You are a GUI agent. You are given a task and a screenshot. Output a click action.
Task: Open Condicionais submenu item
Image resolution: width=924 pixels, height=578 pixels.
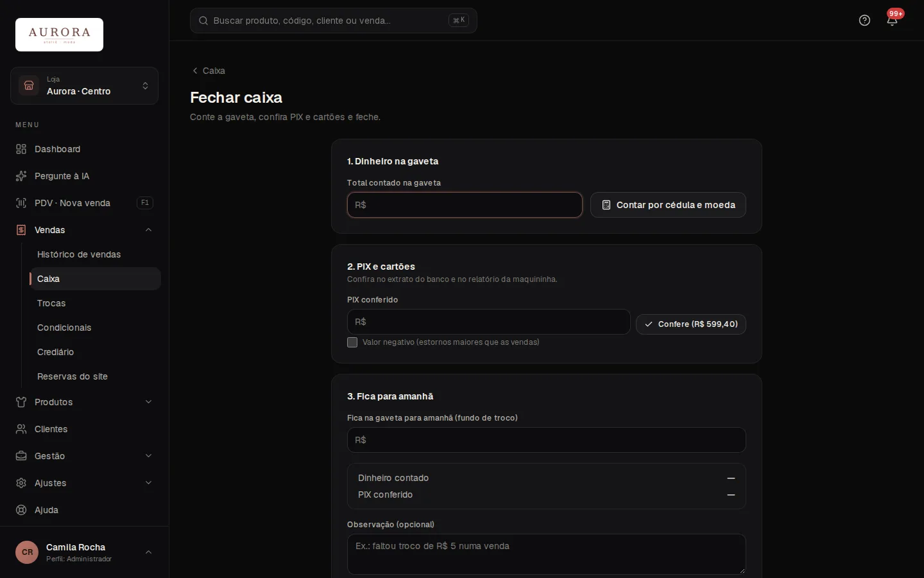coord(95,328)
